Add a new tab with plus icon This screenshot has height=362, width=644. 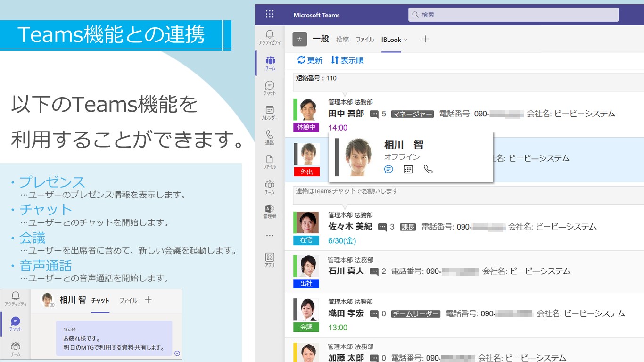click(425, 39)
